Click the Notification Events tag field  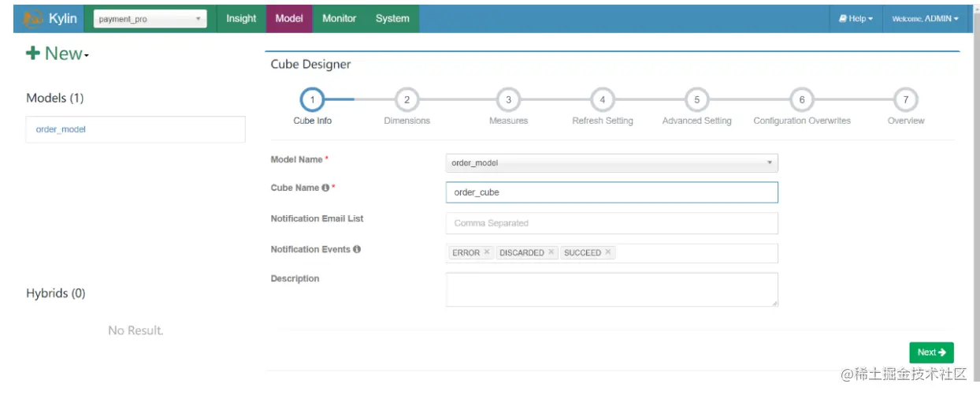(612, 253)
